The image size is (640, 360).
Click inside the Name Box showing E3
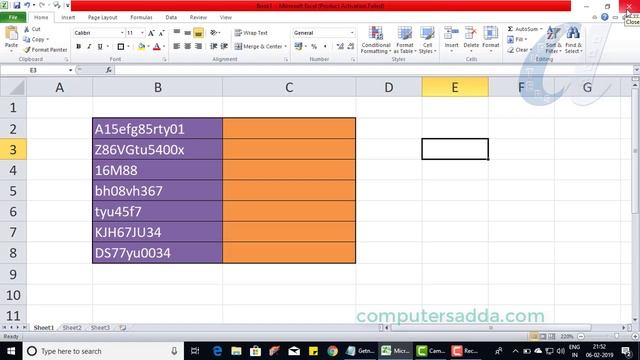[33, 70]
